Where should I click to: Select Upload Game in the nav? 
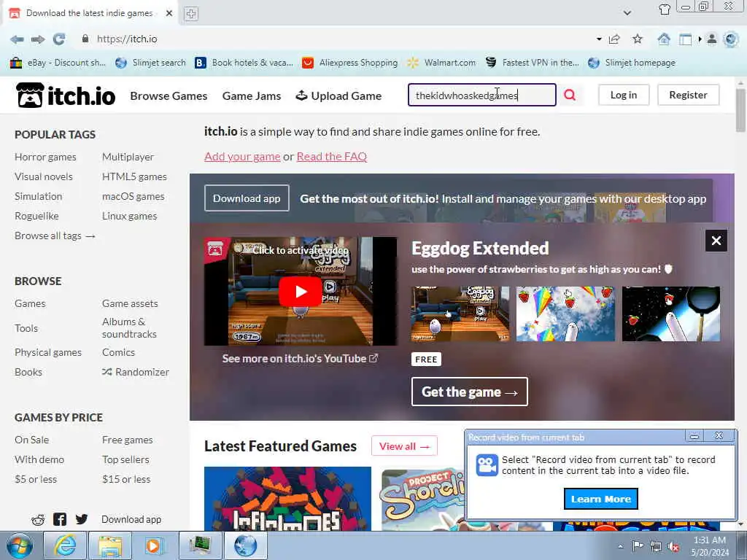(x=338, y=96)
